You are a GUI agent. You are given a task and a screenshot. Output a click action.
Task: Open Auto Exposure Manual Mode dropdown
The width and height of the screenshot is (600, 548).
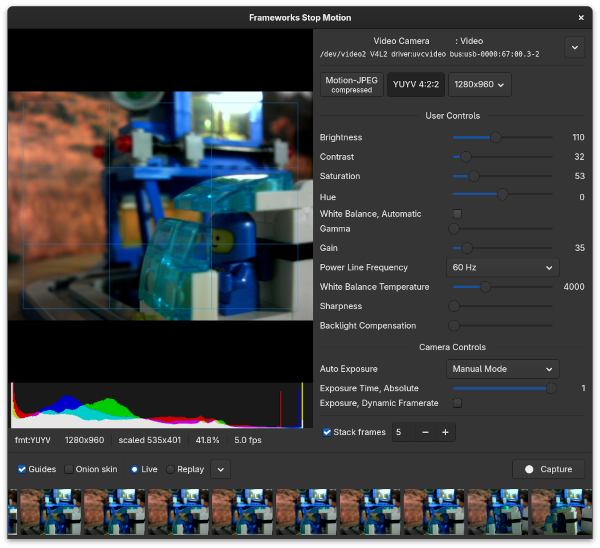pyautogui.click(x=502, y=369)
